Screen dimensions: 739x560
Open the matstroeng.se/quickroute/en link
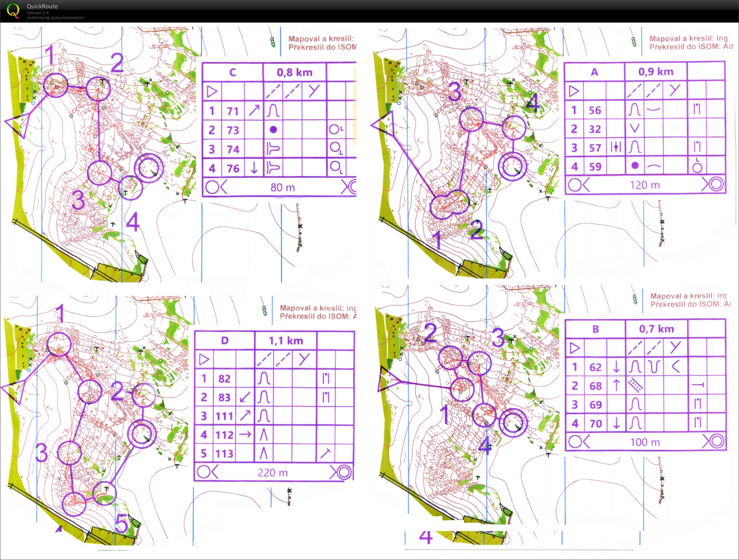tap(55, 18)
